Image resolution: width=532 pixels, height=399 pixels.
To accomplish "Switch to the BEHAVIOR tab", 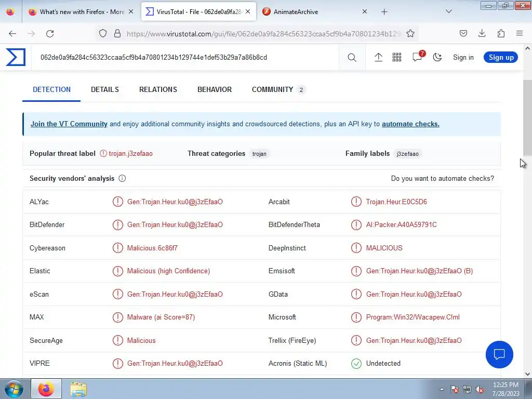I will (x=215, y=89).
